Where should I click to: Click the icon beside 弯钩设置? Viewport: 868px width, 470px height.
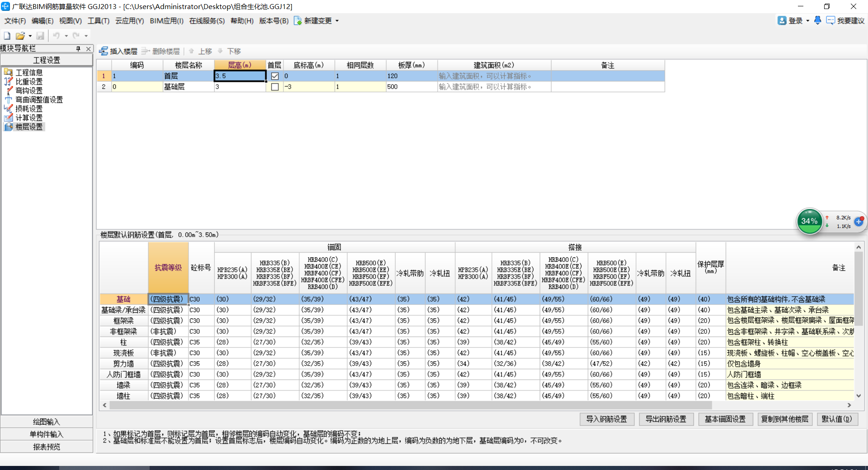click(8, 90)
